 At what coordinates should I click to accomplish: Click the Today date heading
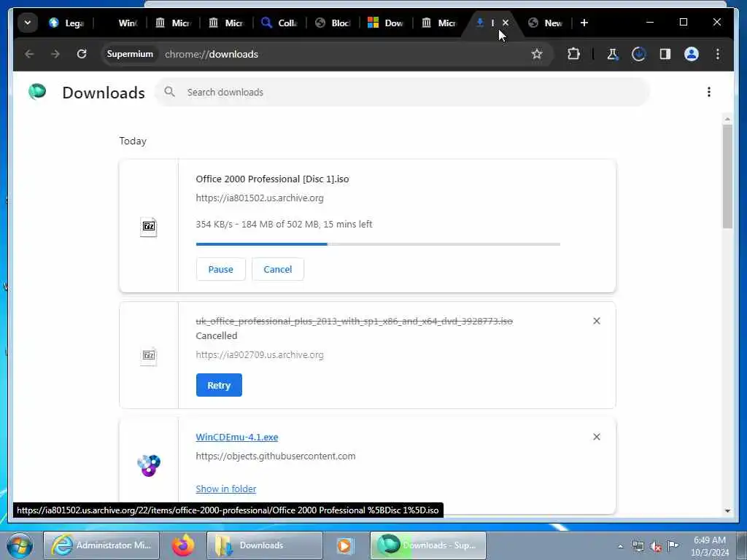(x=133, y=141)
